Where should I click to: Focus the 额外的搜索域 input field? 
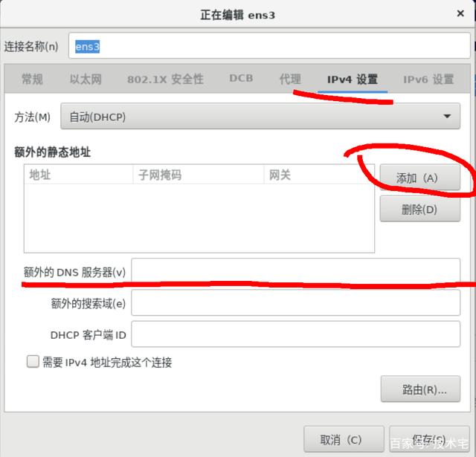click(x=296, y=302)
